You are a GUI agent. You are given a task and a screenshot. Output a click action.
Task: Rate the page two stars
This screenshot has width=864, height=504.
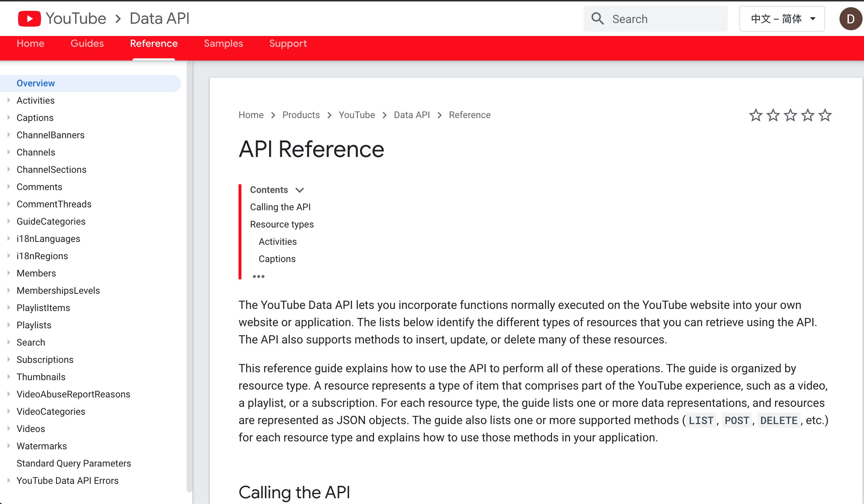coord(773,115)
